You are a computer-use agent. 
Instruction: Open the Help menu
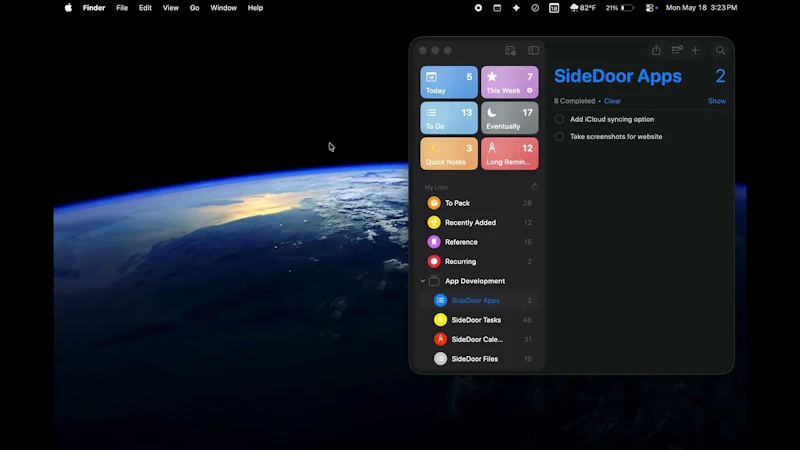pos(255,8)
